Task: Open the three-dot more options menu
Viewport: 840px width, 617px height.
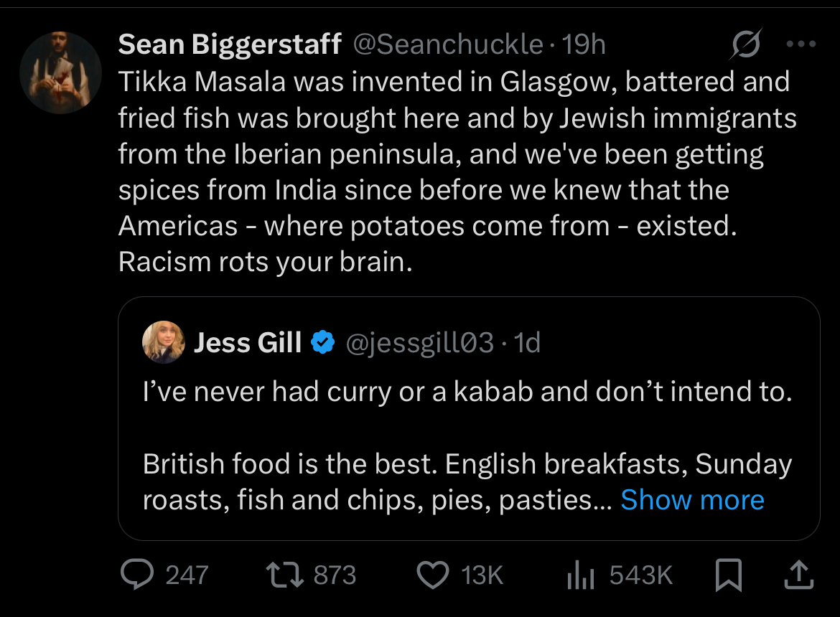Action: pos(801,44)
